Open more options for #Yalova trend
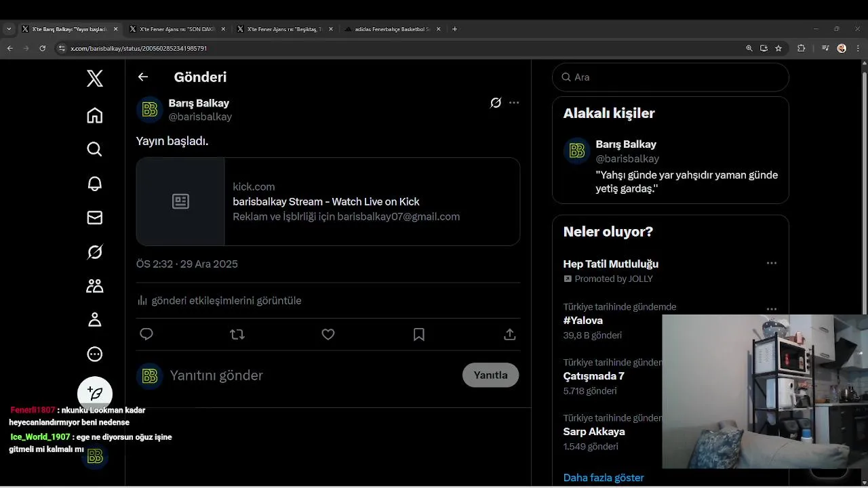The height and width of the screenshot is (488, 868). [772, 309]
